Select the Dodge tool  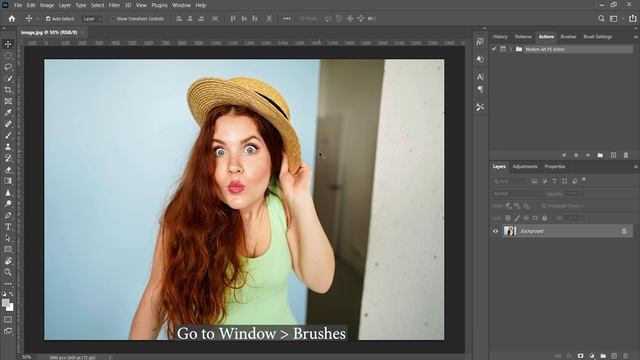(8, 204)
